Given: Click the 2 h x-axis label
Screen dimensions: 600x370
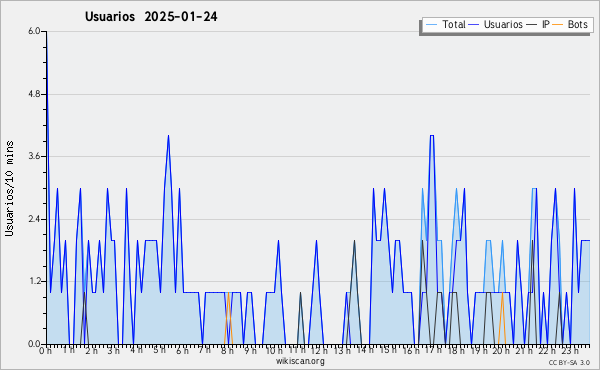Looking at the screenshot, I should pos(91,350).
